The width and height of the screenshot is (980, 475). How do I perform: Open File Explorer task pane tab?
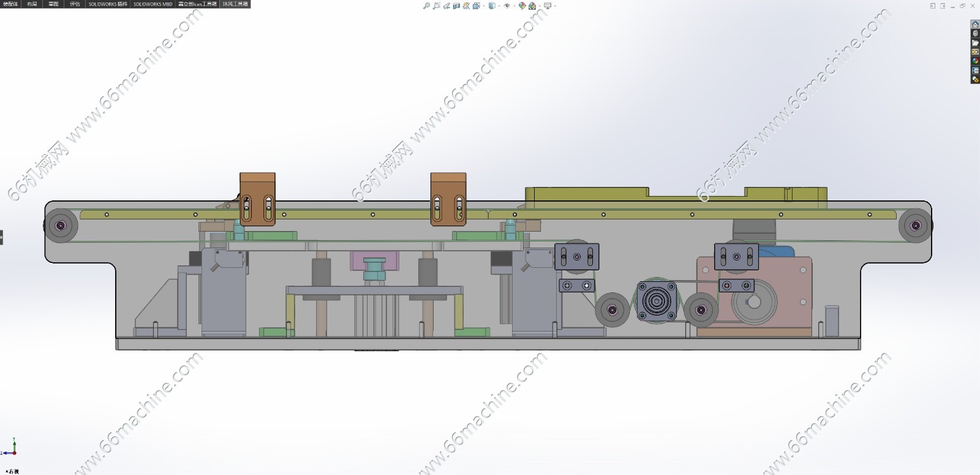[975, 43]
